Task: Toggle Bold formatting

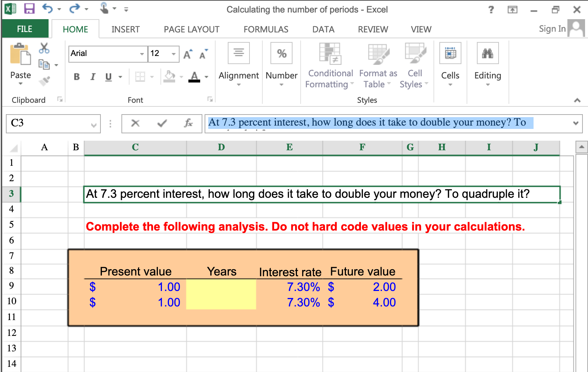Action: point(77,77)
